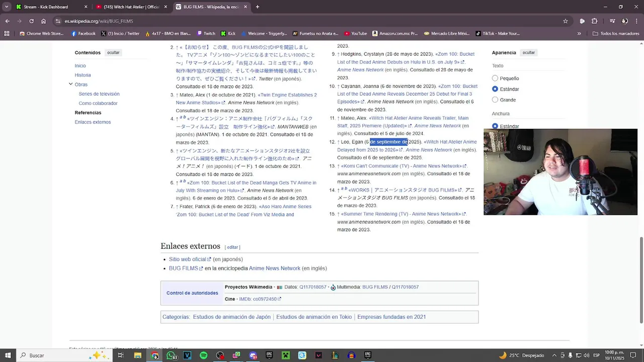
Task: Select the Grande text size option
Action: pos(495,100)
